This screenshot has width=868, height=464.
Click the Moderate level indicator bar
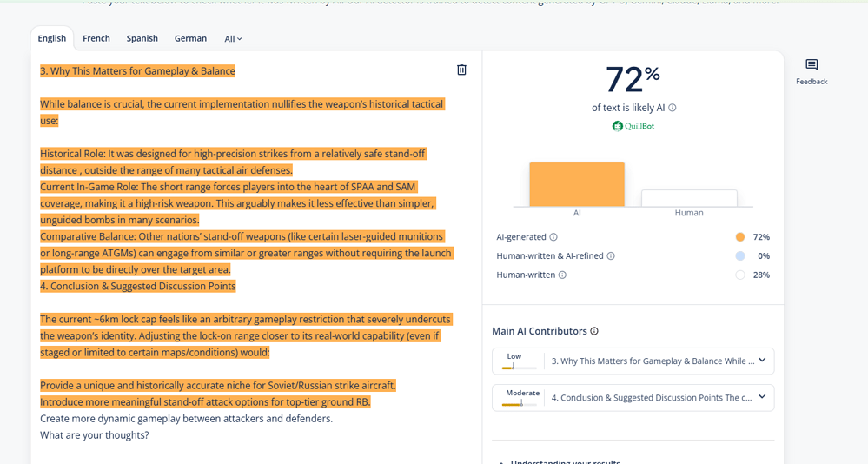click(520, 403)
